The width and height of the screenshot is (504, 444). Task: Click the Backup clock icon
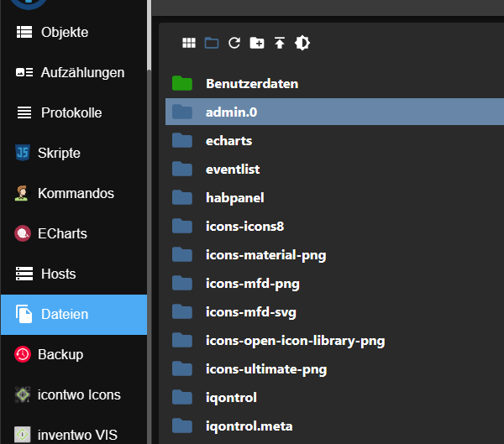(23, 354)
